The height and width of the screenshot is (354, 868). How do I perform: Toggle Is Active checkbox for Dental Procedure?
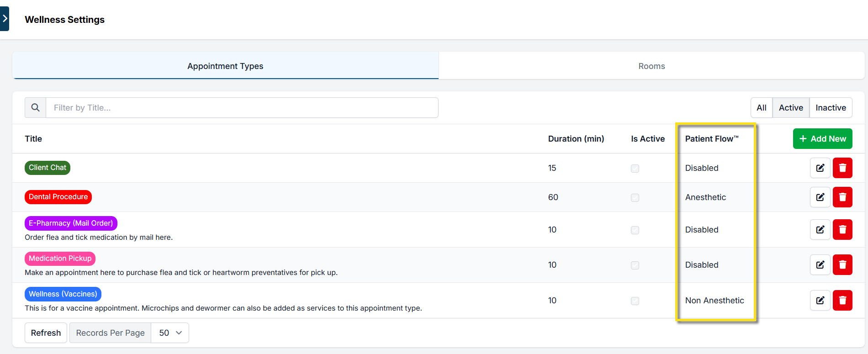click(635, 198)
